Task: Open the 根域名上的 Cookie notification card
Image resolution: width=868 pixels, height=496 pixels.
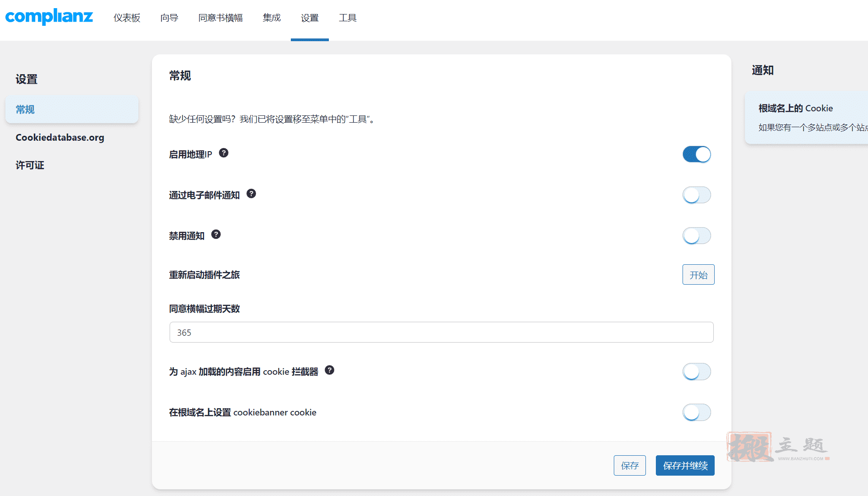Action: tap(806, 118)
